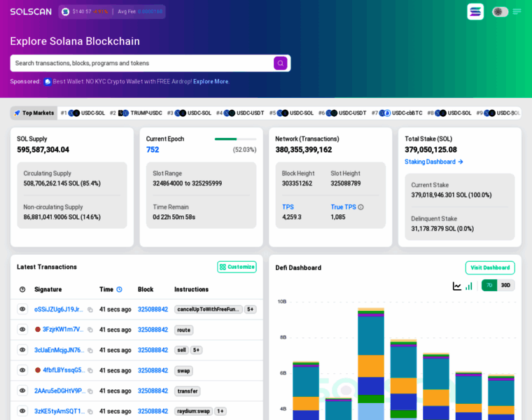Open the TPS link
The height and width of the screenshot is (420, 532).
click(x=288, y=207)
